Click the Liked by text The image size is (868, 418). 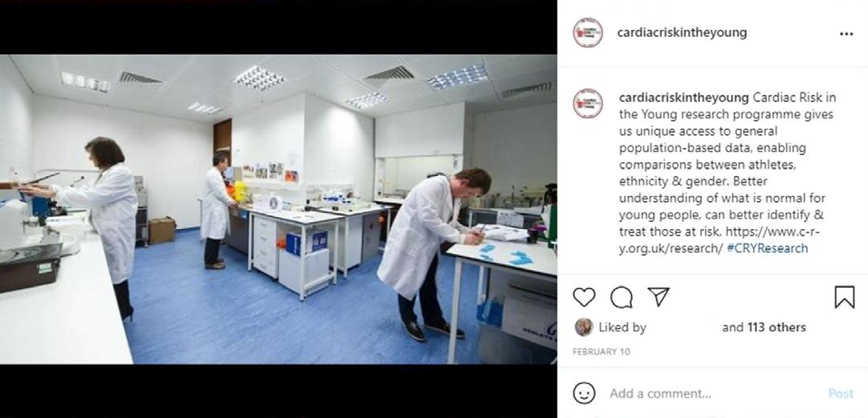622,328
